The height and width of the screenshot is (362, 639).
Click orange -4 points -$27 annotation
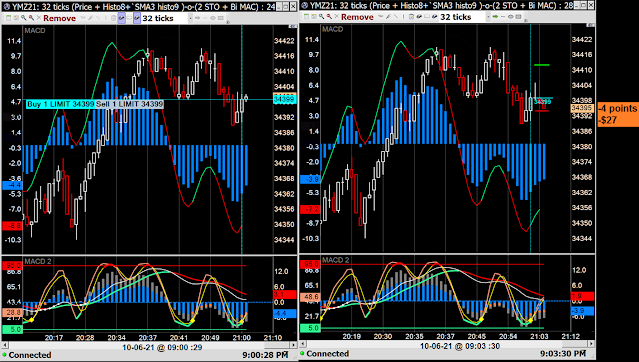tap(618, 114)
